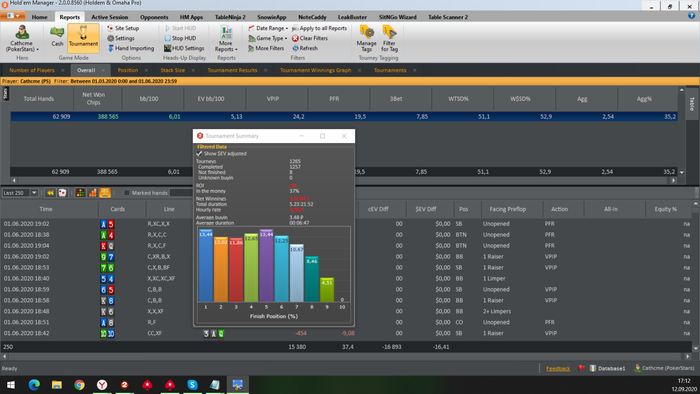Open the NoteCaddy tab

[x=312, y=17]
